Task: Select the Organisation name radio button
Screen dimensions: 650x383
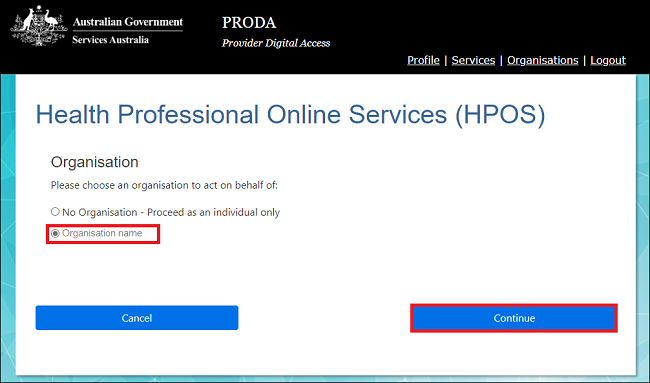Action: [x=55, y=234]
